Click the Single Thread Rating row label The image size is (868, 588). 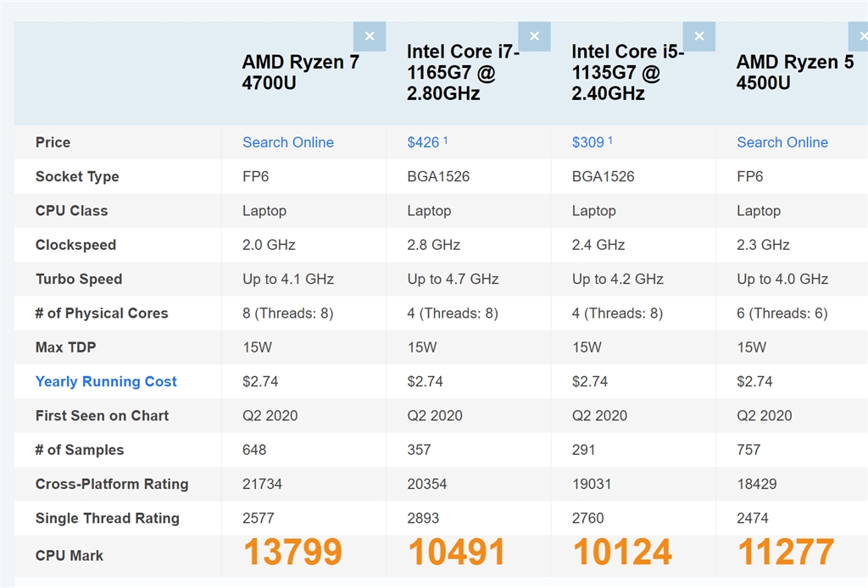coord(107,518)
